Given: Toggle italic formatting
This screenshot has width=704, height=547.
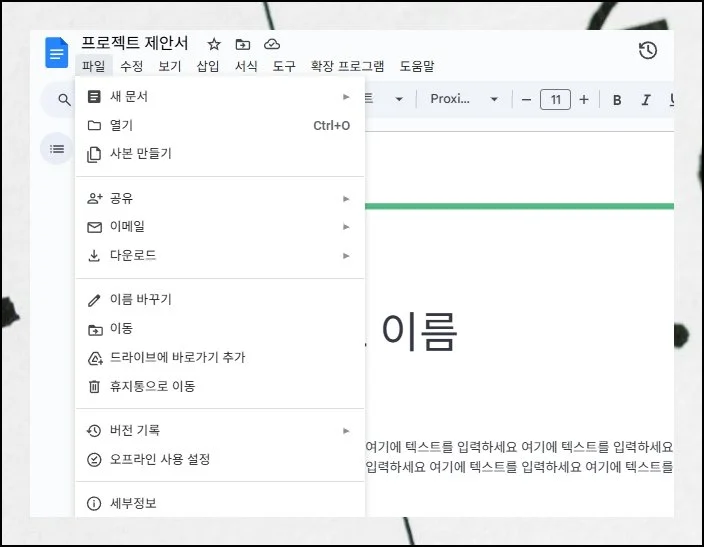Looking at the screenshot, I should [646, 100].
